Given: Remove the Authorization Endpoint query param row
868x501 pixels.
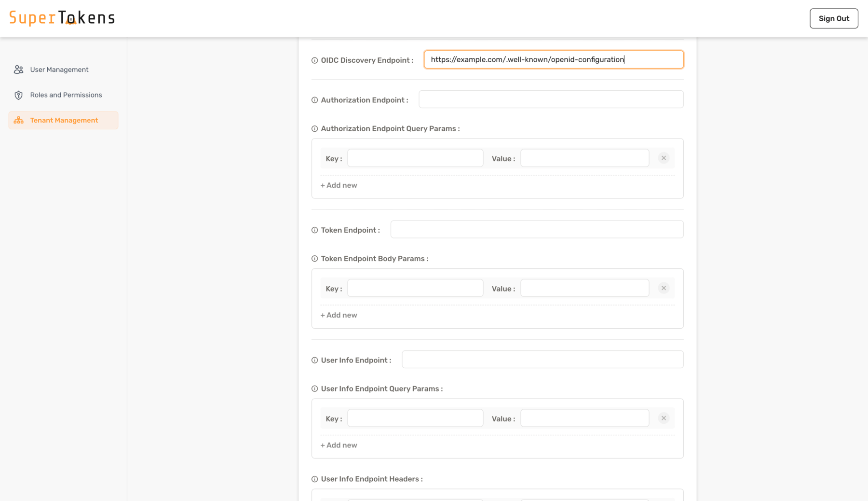Looking at the screenshot, I should 664,157.
